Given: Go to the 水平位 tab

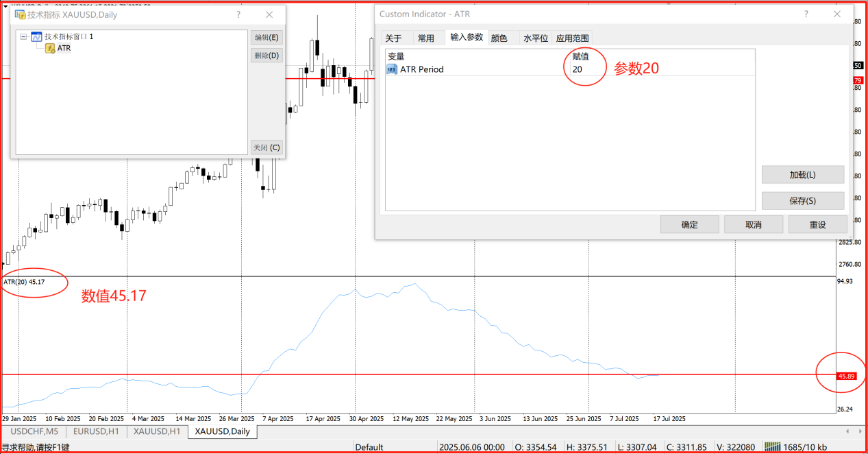Looking at the screenshot, I should coord(536,38).
